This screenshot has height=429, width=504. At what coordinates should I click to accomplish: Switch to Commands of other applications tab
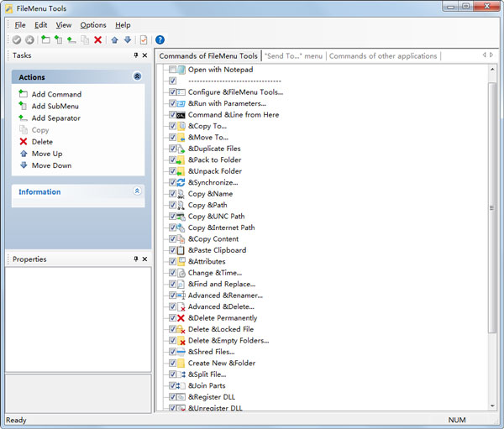tap(383, 56)
